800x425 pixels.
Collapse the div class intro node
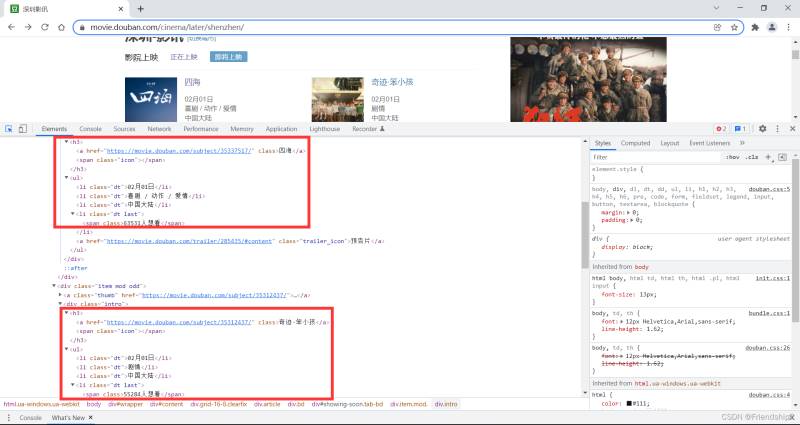pyautogui.click(x=60, y=304)
